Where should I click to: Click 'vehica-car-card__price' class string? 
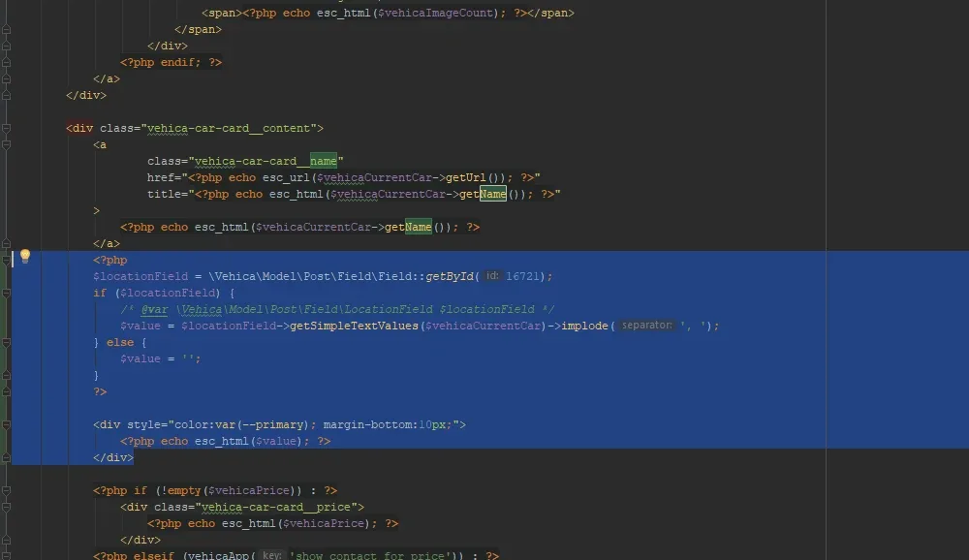pyautogui.click(x=276, y=507)
